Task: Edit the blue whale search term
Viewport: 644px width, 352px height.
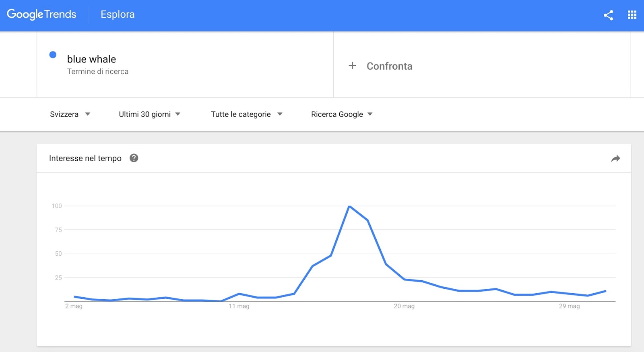Action: [91, 59]
